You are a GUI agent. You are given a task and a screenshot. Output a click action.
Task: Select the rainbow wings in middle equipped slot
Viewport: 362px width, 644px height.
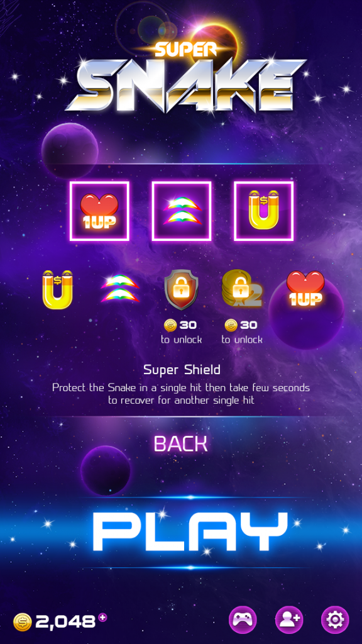tap(182, 211)
